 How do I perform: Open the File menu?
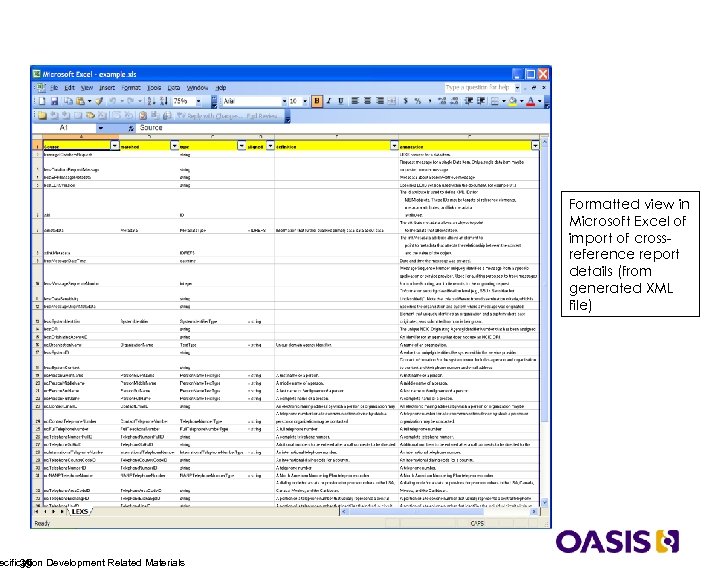tap(54, 87)
